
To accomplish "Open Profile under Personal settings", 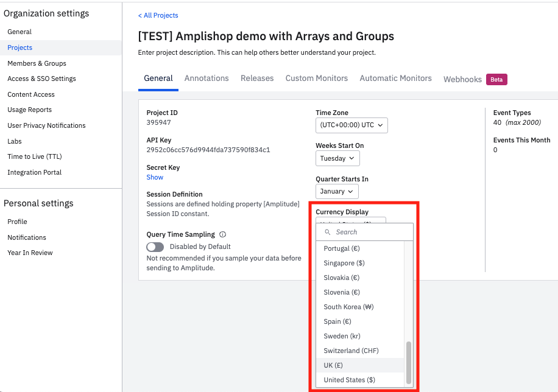I will [x=17, y=222].
